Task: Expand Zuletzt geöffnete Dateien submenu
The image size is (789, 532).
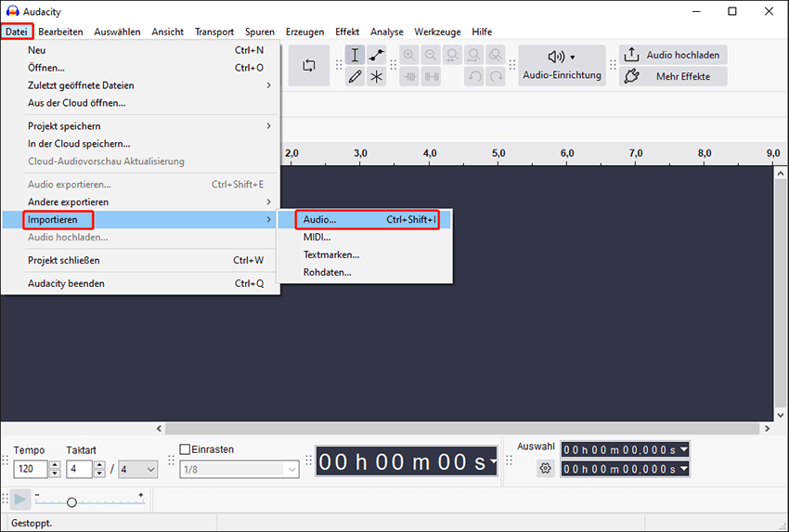Action: (140, 85)
